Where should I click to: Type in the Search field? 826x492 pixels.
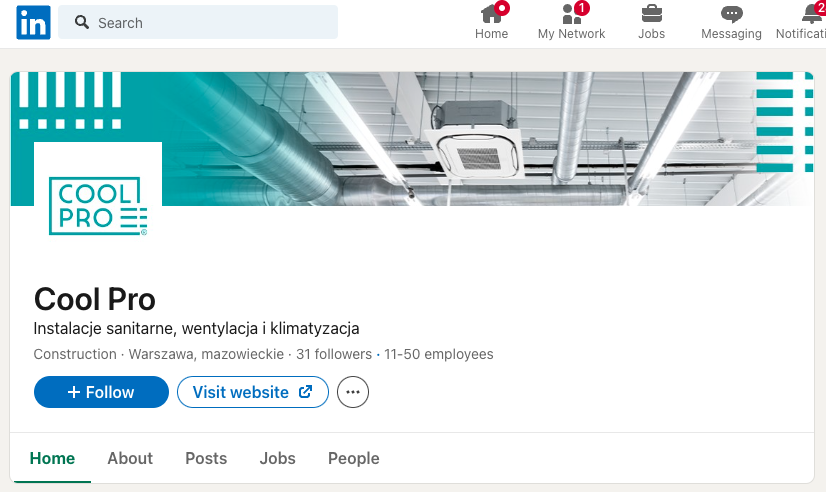210,22
